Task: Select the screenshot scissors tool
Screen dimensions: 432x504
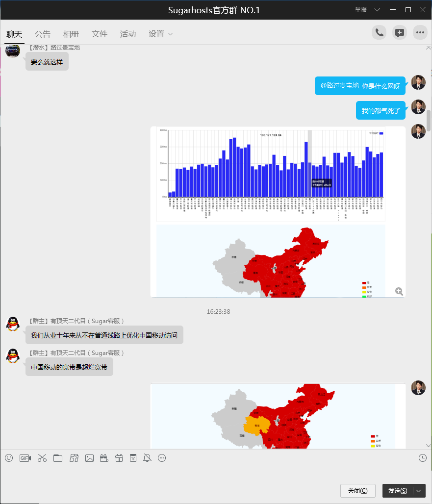Action: coord(42,458)
